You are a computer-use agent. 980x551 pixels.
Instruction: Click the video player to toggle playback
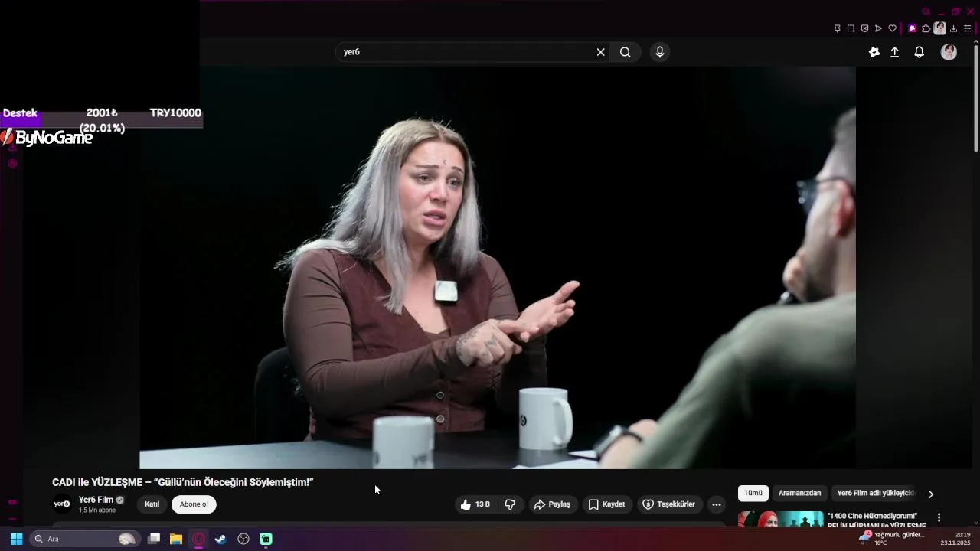point(498,267)
